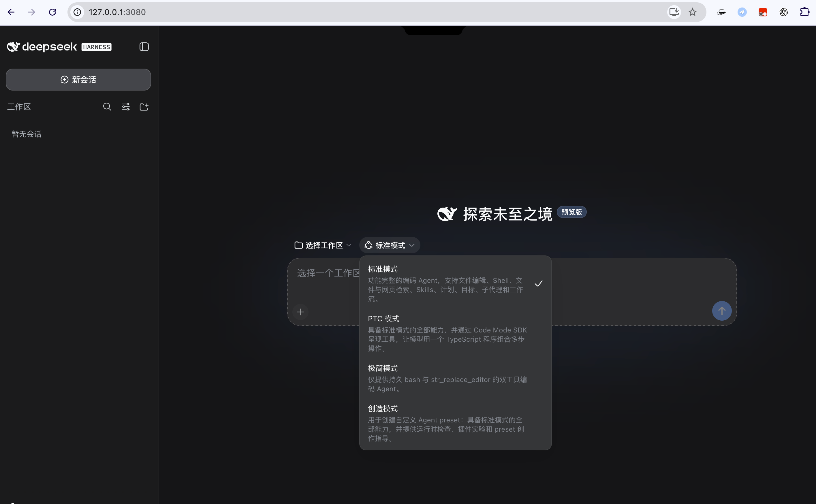Click the address bar URL
The width and height of the screenshot is (816, 504).
(117, 12)
